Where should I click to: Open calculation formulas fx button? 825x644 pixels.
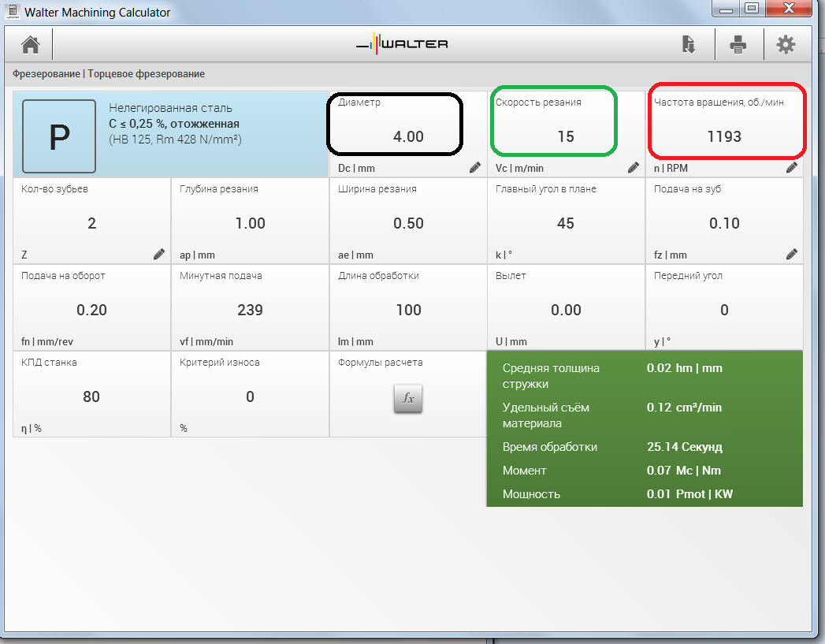pos(408,398)
